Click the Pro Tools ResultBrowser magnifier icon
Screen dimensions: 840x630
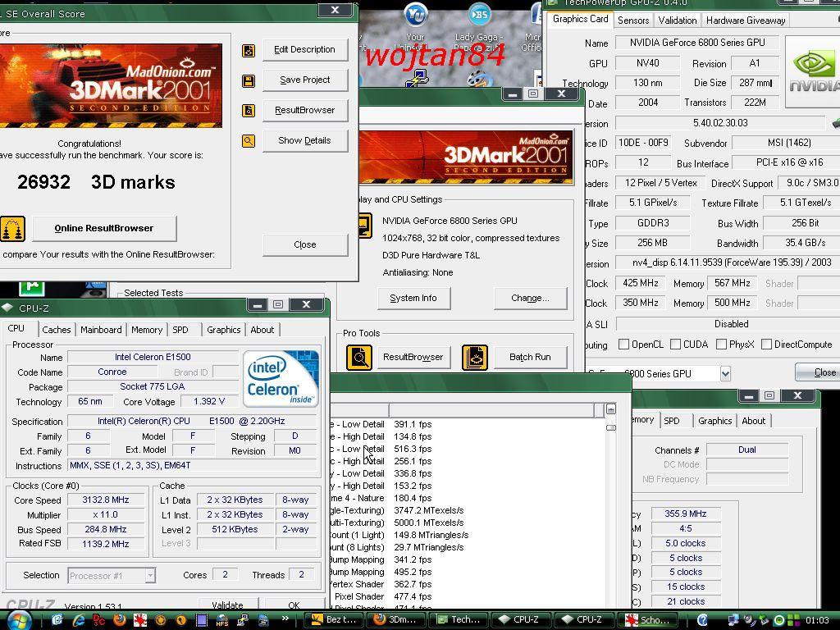(359, 358)
